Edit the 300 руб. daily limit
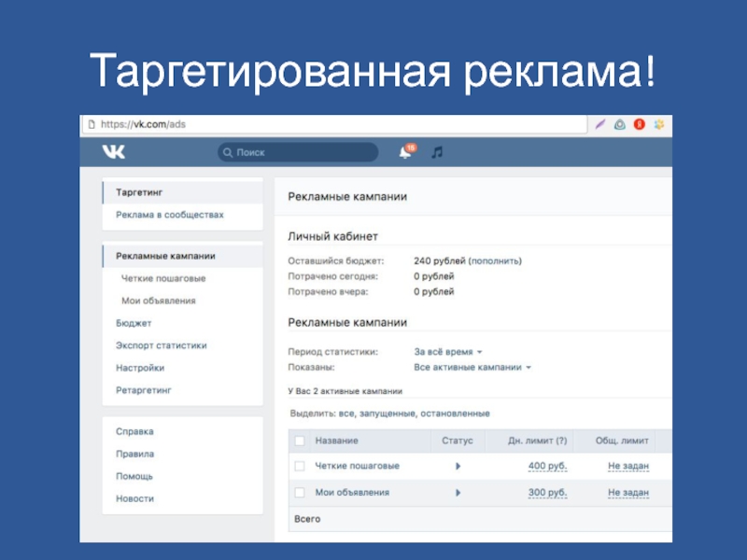Screen dimensions: 747x560 tap(547, 493)
